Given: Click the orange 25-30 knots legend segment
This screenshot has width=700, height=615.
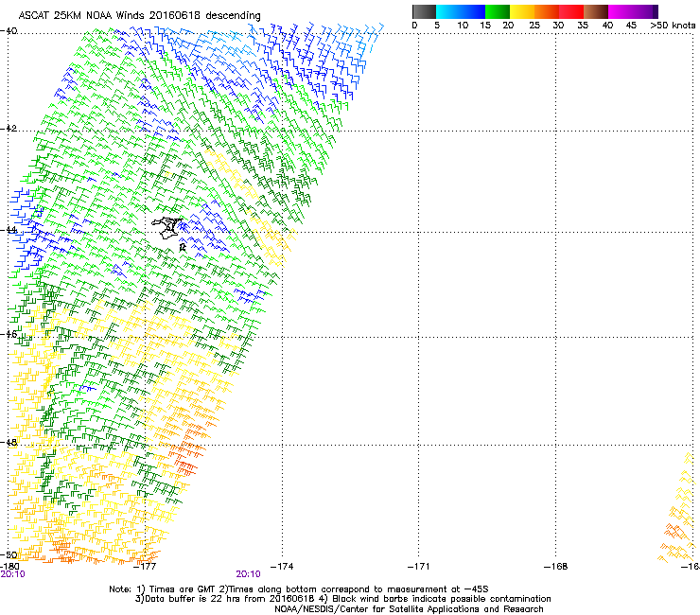Looking at the screenshot, I should point(547,11).
